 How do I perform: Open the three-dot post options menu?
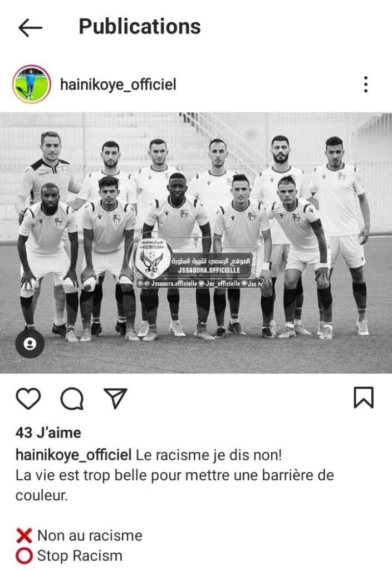click(x=366, y=85)
